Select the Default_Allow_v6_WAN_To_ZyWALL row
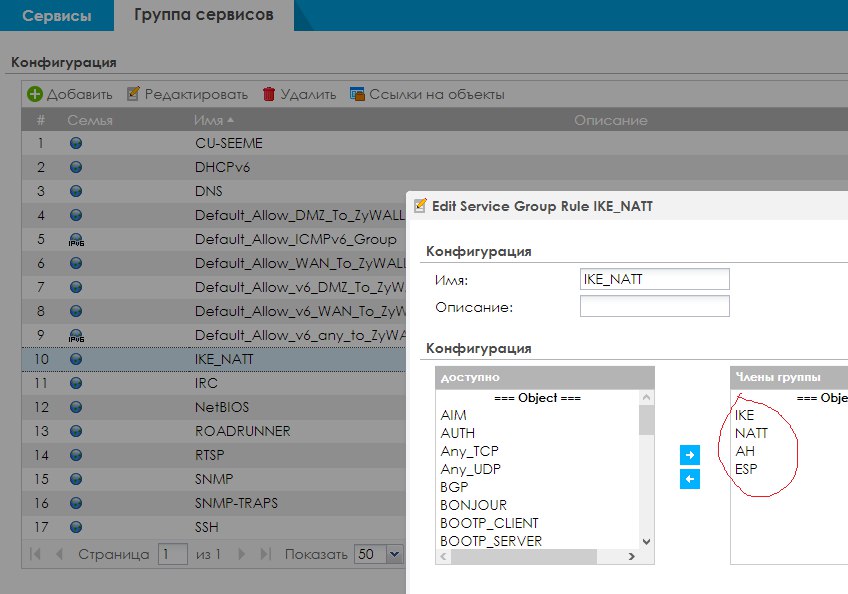The image size is (848, 594). pos(214,311)
